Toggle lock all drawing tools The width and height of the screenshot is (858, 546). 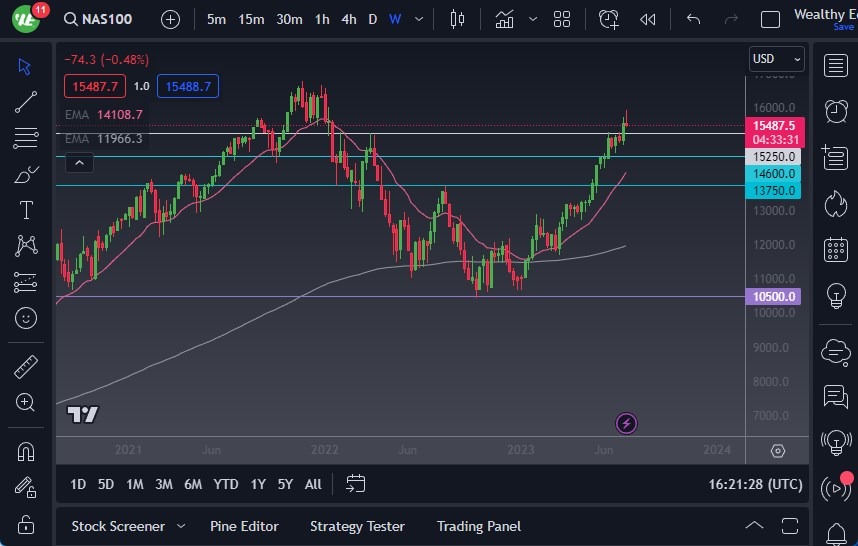pyautogui.click(x=26, y=523)
